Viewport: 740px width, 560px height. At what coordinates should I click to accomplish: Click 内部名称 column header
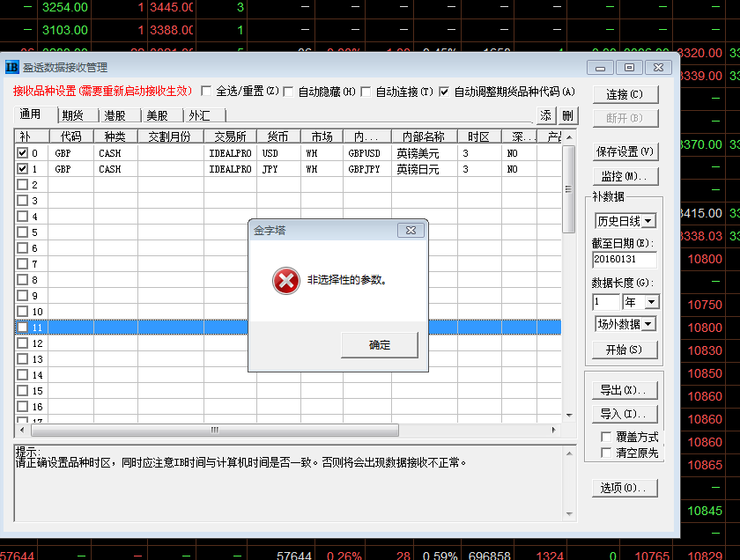click(424, 136)
